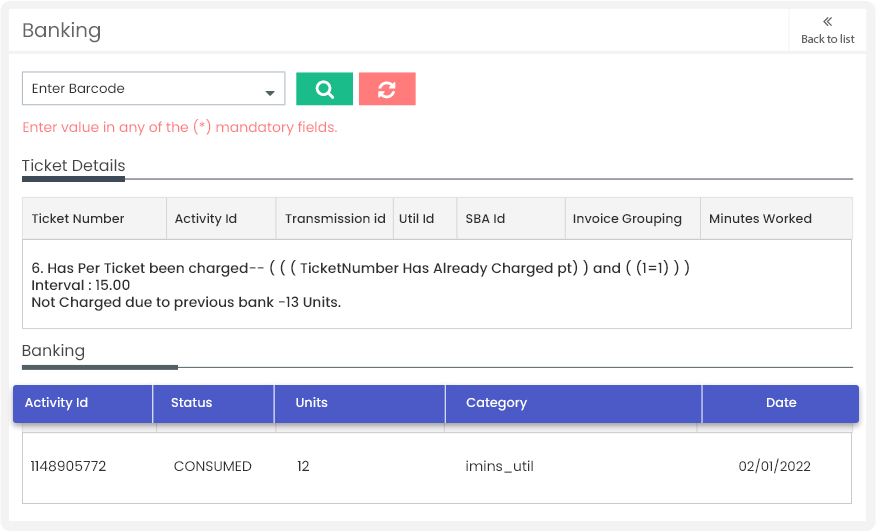The image size is (876, 531).
Task: Click the imins_util category cell
Action: pyautogui.click(x=499, y=466)
